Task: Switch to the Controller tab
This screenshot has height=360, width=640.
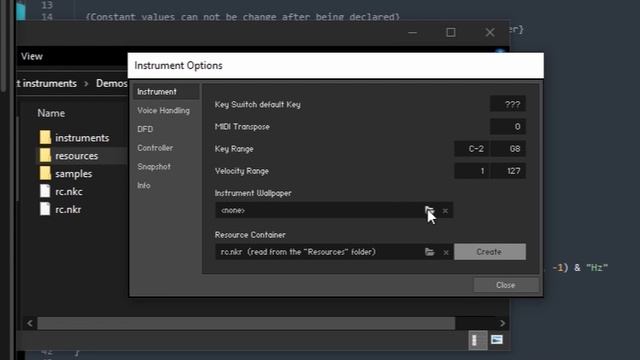Action: click(x=155, y=148)
